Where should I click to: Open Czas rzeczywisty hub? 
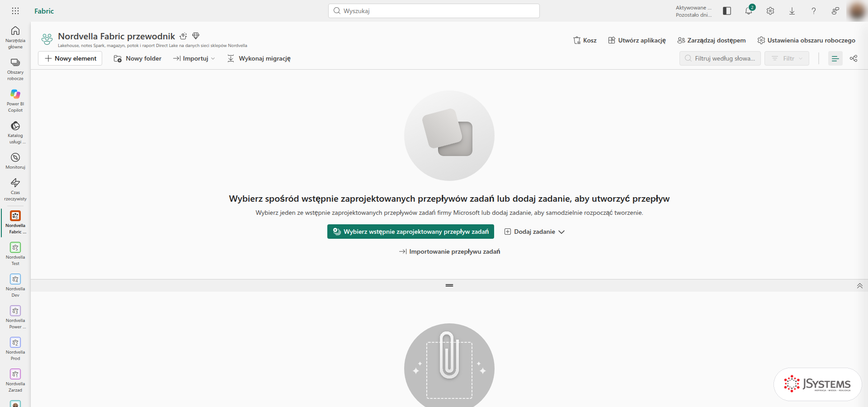pos(15,189)
